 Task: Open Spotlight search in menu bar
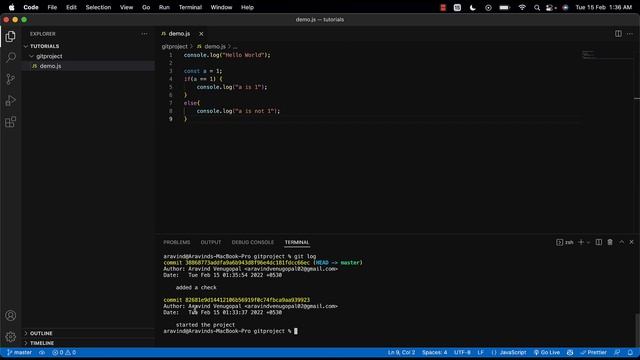[x=537, y=7]
